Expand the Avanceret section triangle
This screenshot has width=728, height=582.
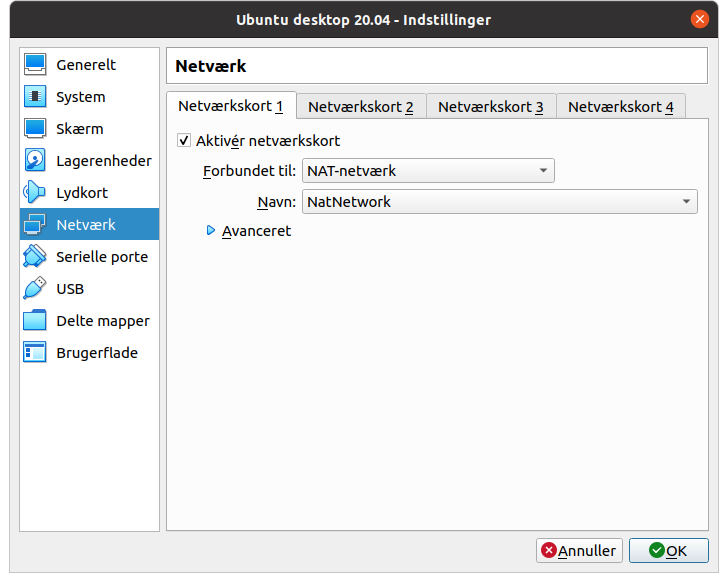point(211,230)
